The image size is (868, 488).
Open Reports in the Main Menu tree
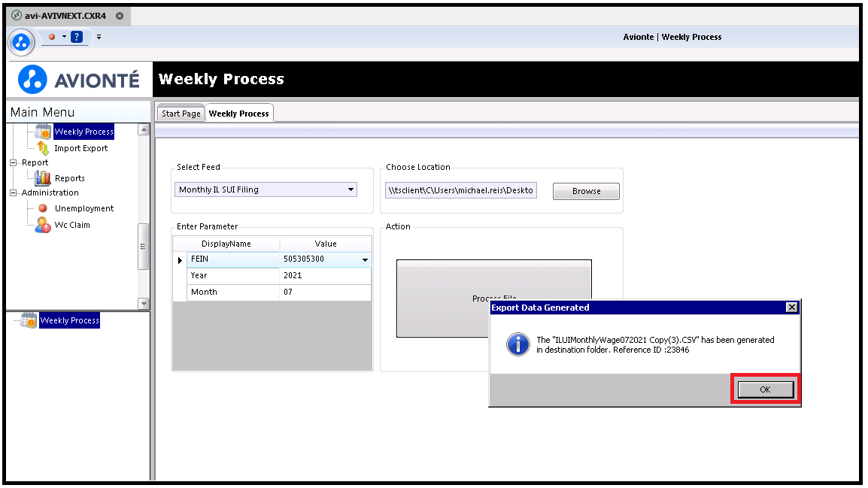point(70,178)
